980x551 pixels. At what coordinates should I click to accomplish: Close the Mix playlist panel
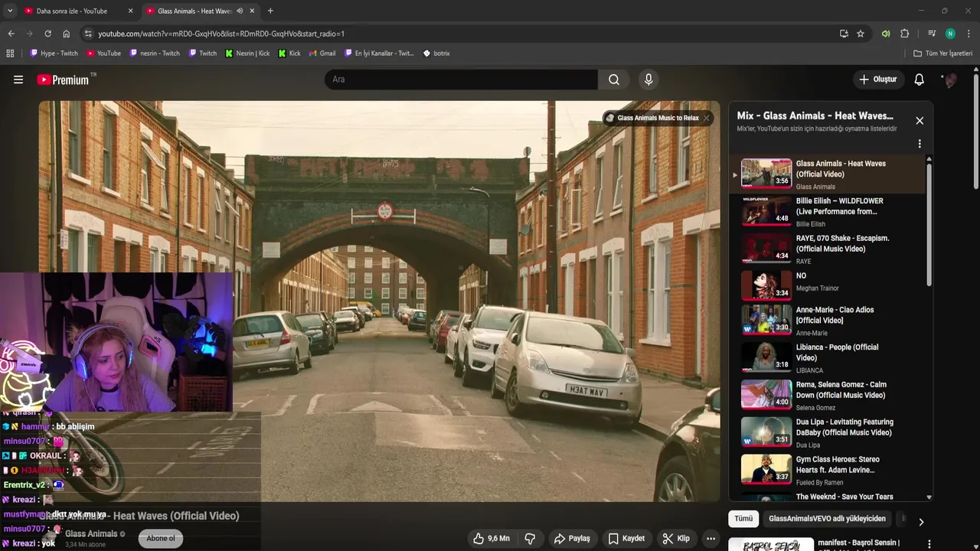click(x=920, y=121)
